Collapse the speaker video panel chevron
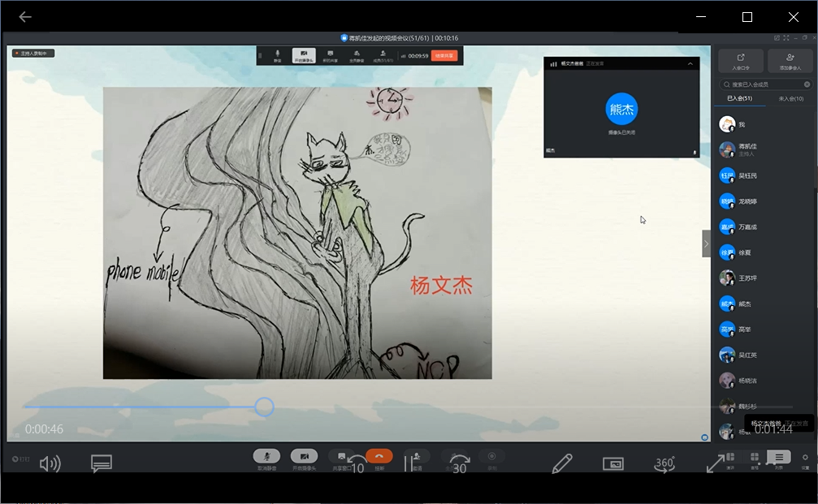 (690, 63)
